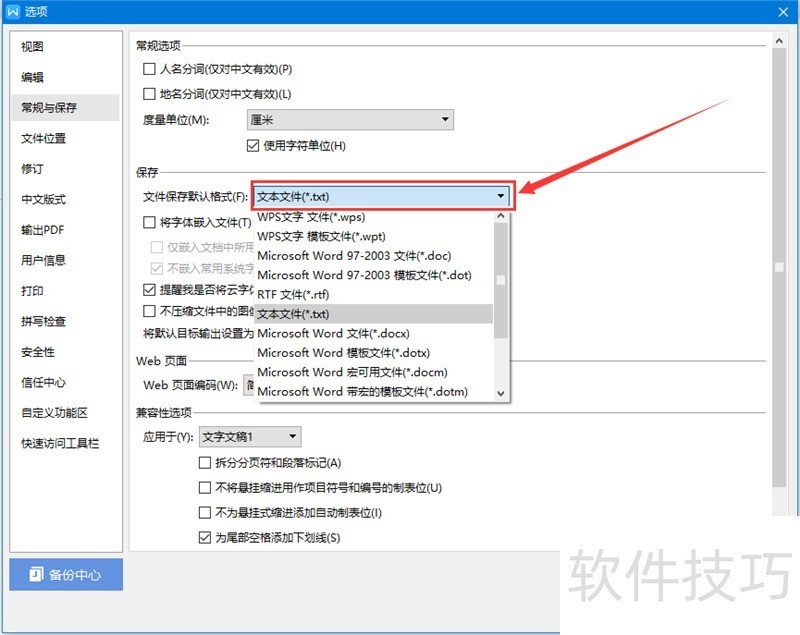Enable 地名分词 checkbox

[x=149, y=94]
